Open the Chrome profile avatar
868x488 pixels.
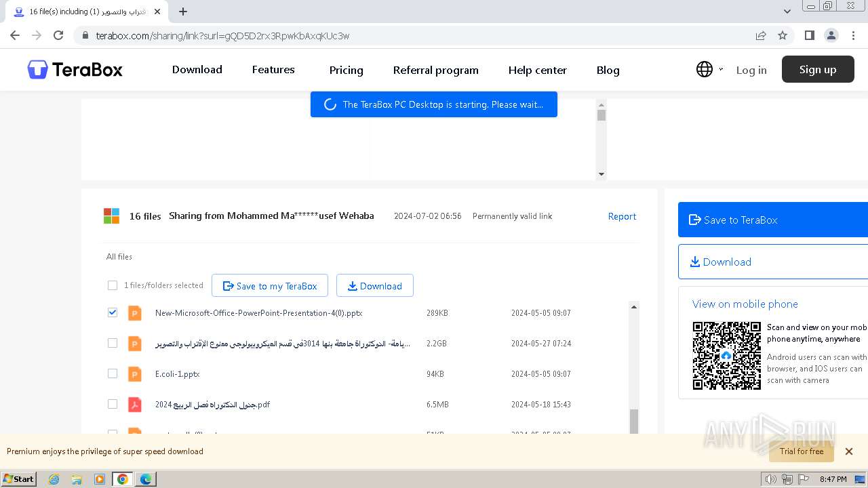pyautogui.click(x=831, y=35)
